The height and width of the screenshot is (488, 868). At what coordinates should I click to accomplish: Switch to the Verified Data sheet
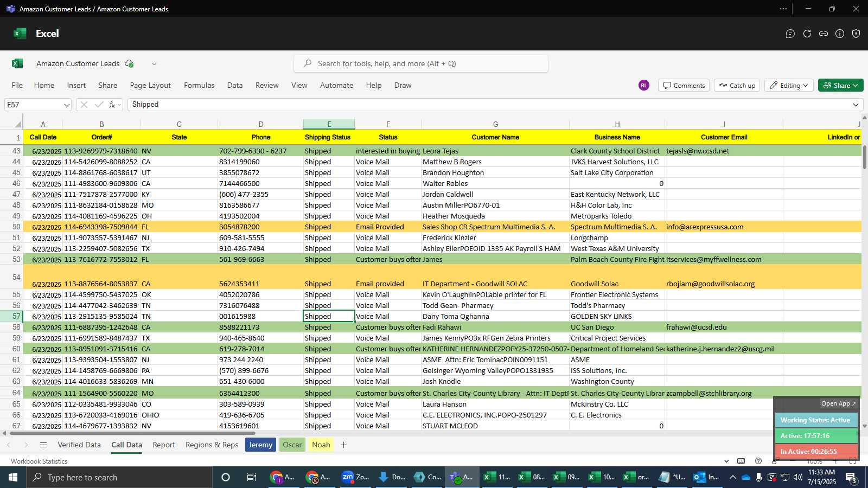click(x=79, y=445)
